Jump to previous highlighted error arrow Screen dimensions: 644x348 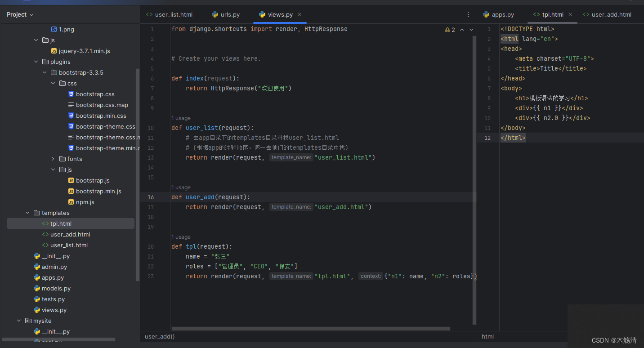tap(462, 30)
